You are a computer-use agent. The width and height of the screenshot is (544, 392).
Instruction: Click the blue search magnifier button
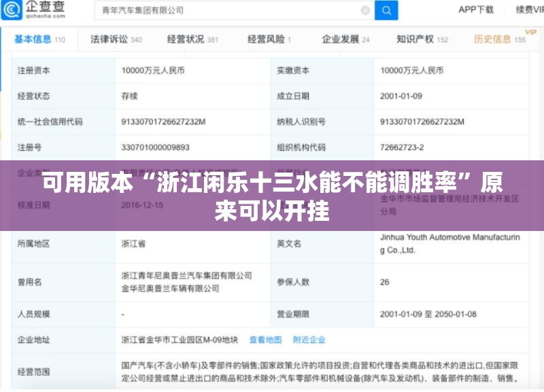[386, 10]
